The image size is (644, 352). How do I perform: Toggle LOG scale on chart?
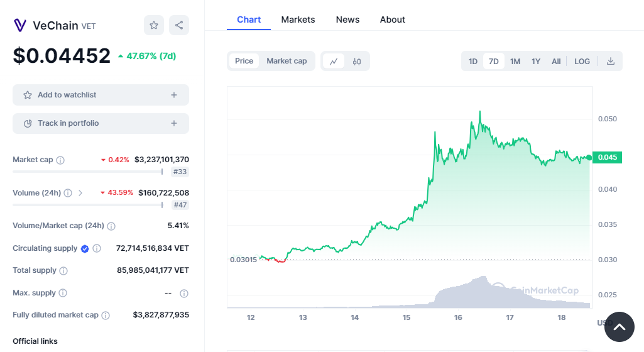[x=582, y=61]
